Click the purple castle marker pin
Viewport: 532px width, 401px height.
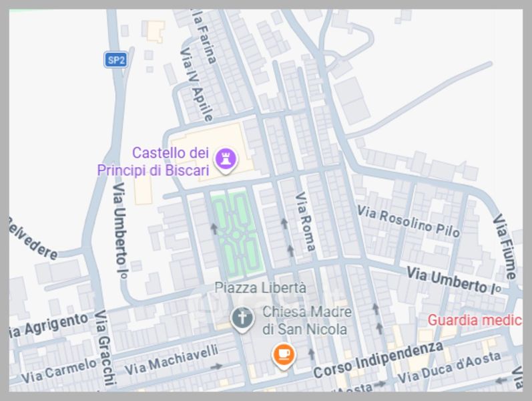point(226,160)
